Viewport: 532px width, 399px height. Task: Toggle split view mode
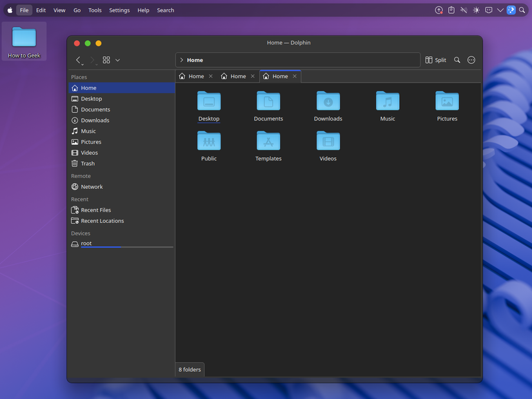[435, 59]
